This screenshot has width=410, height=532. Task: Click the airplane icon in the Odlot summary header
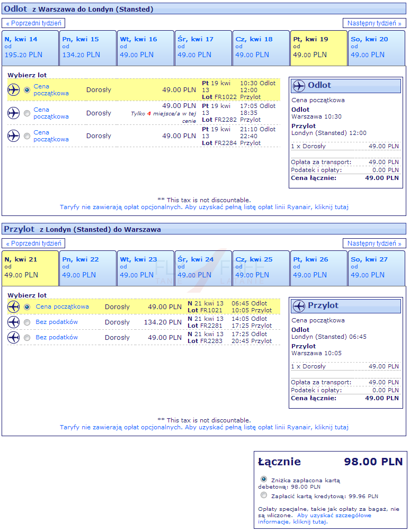299,86
